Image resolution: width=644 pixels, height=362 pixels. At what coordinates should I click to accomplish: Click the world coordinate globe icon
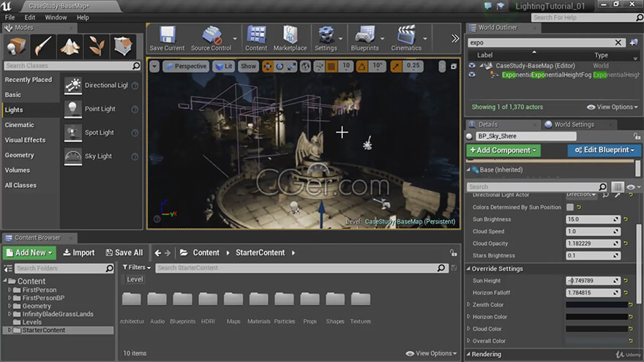point(305,67)
